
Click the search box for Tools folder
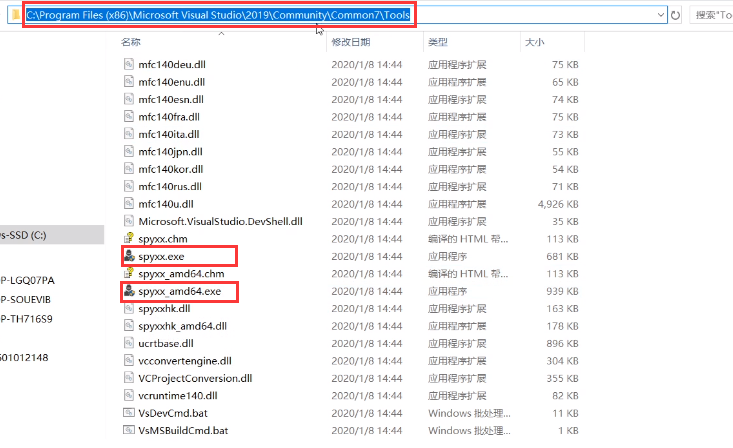click(711, 15)
